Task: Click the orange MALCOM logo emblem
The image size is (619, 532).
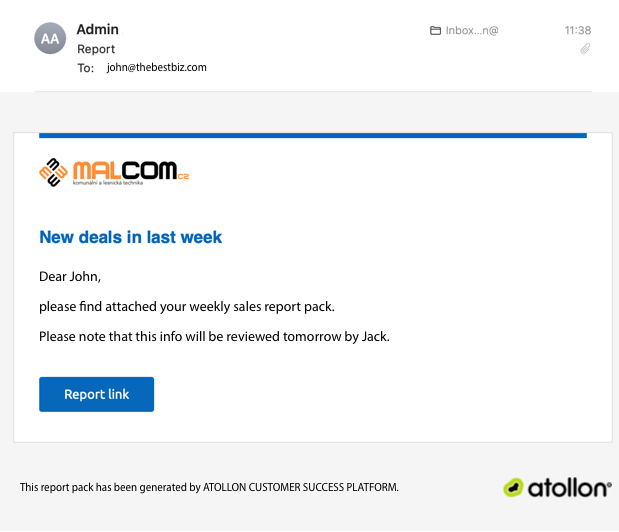Action: tap(54, 173)
